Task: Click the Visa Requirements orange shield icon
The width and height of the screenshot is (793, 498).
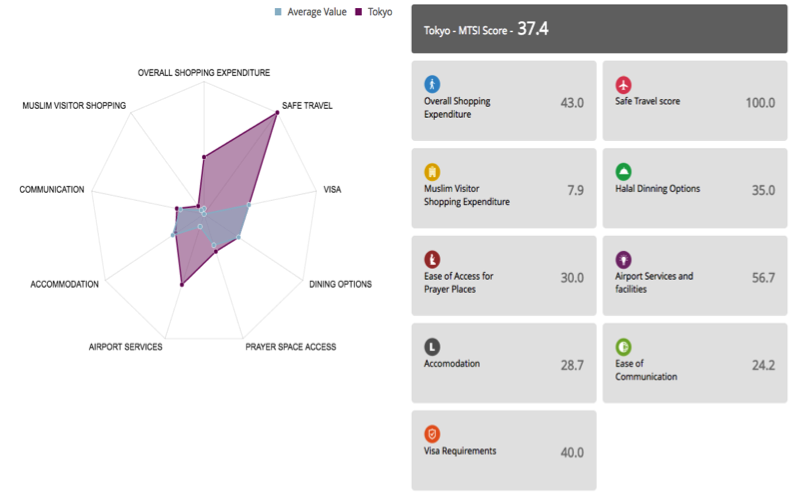Action: click(x=432, y=433)
